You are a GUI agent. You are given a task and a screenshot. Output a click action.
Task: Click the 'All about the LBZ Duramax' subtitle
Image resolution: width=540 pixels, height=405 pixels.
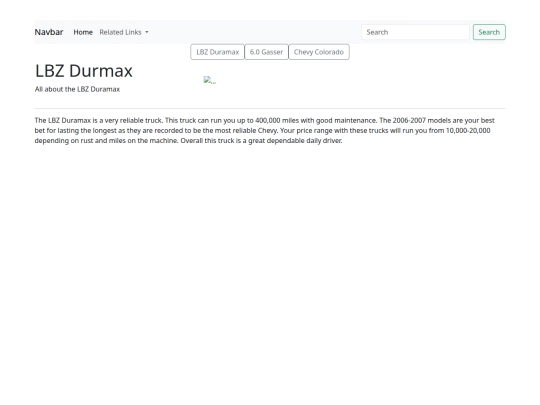[77, 89]
